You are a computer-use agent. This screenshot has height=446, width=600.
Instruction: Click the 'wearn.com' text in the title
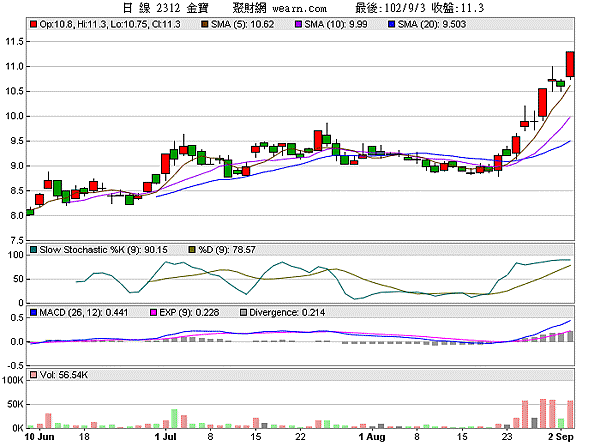(x=300, y=8)
